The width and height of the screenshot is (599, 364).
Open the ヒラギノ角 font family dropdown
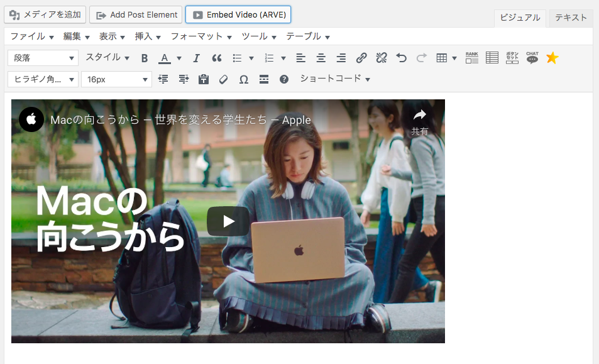click(x=43, y=79)
